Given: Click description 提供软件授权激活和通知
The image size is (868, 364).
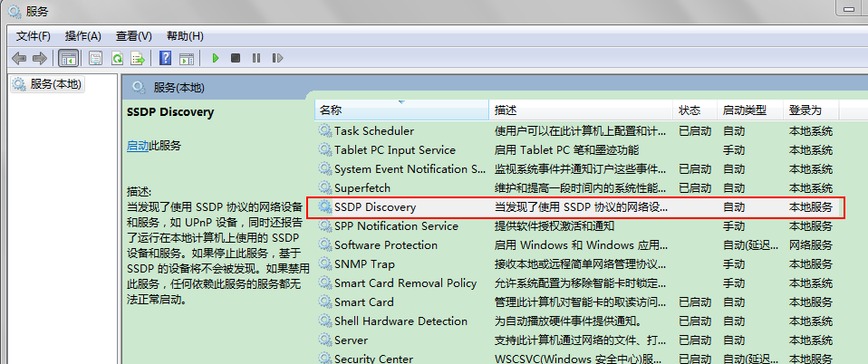Looking at the screenshot, I should (555, 225).
